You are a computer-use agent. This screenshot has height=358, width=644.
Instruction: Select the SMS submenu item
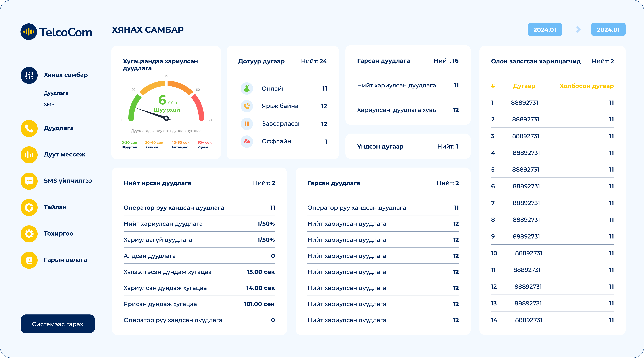(x=49, y=104)
